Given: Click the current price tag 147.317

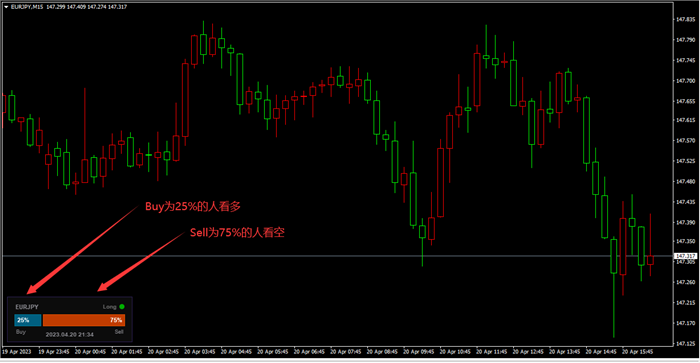Looking at the screenshot, I should tap(685, 256).
